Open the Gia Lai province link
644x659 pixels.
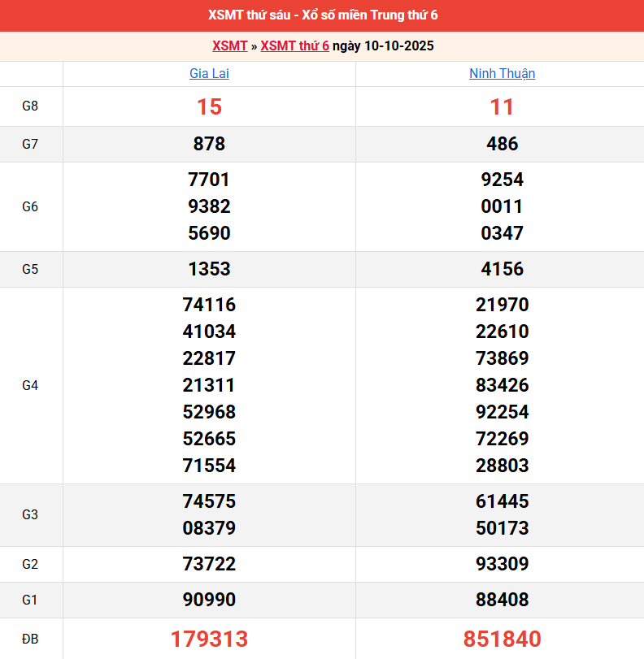click(209, 74)
